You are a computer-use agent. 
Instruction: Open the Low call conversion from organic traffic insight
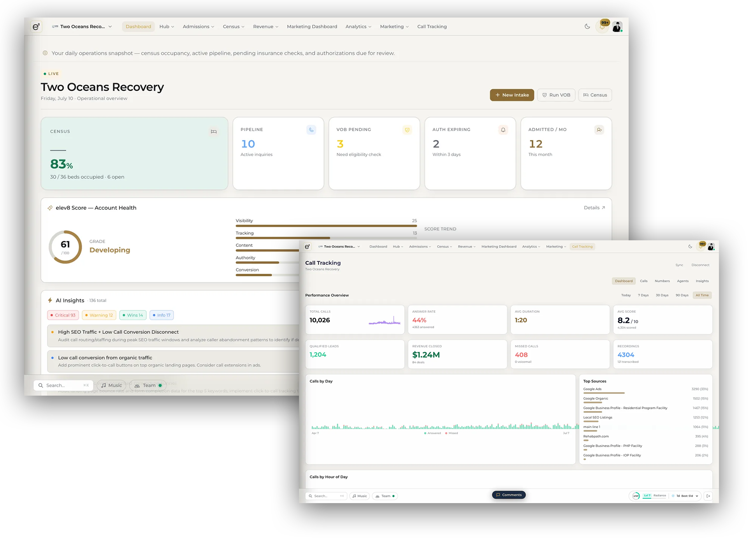point(173,361)
